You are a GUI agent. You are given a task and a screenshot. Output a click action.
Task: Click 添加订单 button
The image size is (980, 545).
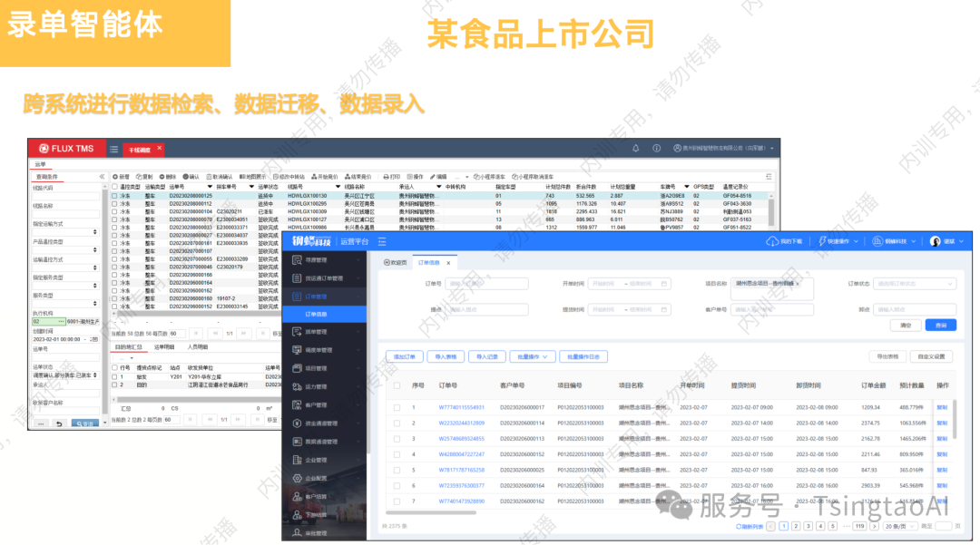tap(405, 356)
